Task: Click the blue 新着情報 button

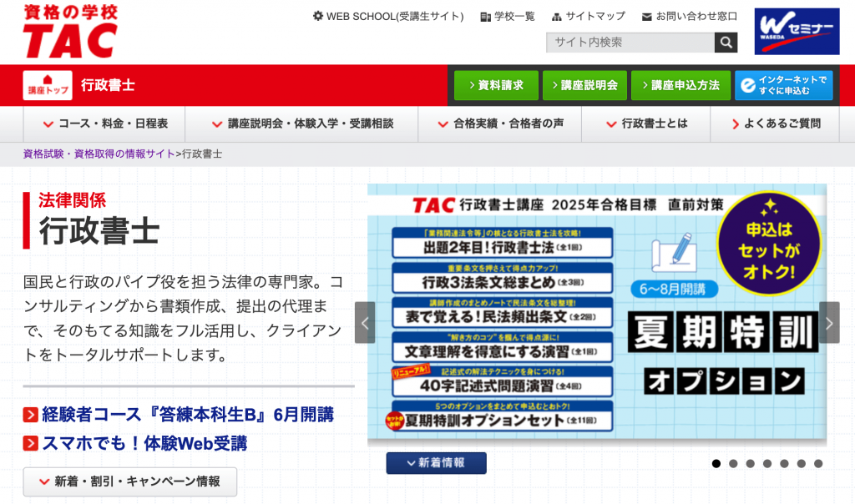Action: 436,463
